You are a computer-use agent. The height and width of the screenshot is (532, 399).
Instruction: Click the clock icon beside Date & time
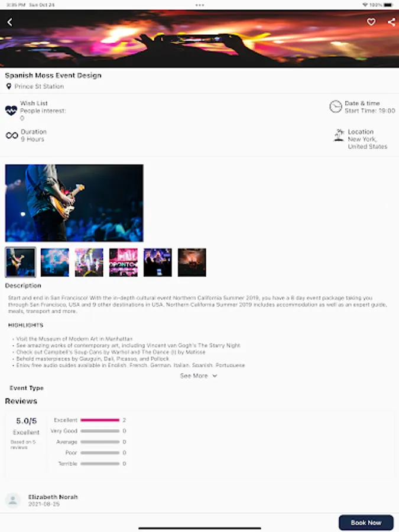point(336,106)
